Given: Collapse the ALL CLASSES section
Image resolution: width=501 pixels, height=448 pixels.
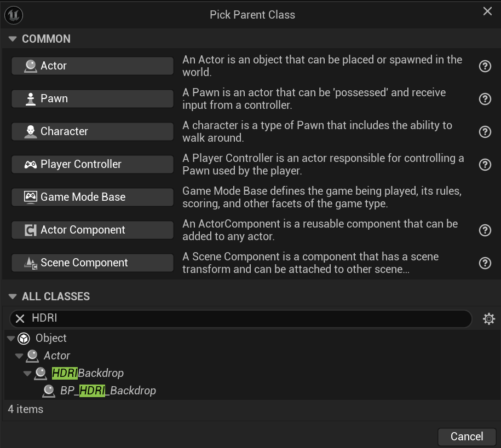Looking at the screenshot, I should (13, 296).
